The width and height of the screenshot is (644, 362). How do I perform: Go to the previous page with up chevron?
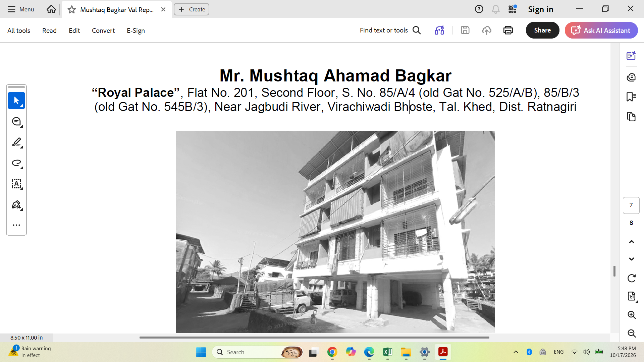tap(632, 242)
